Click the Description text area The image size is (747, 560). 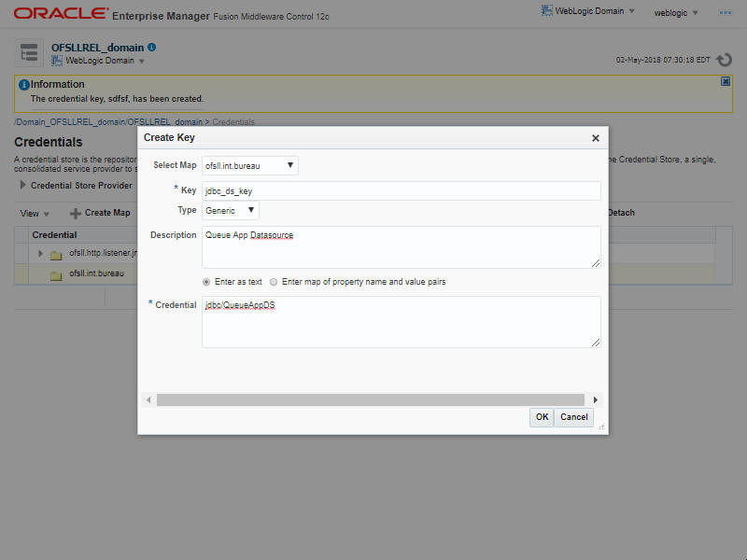(402, 247)
